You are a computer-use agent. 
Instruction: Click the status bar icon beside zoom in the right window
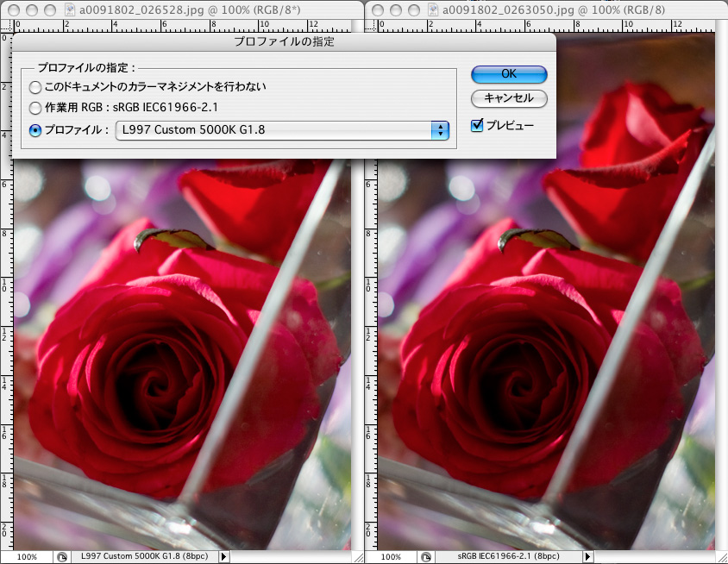pyautogui.click(x=426, y=556)
